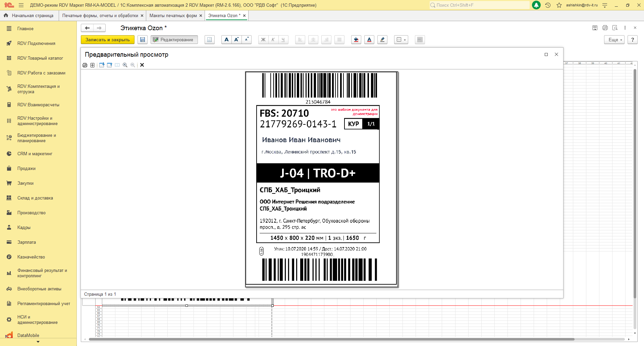Click the print icon in the preview toolbar
The width and height of the screenshot is (644, 346).
[85, 65]
